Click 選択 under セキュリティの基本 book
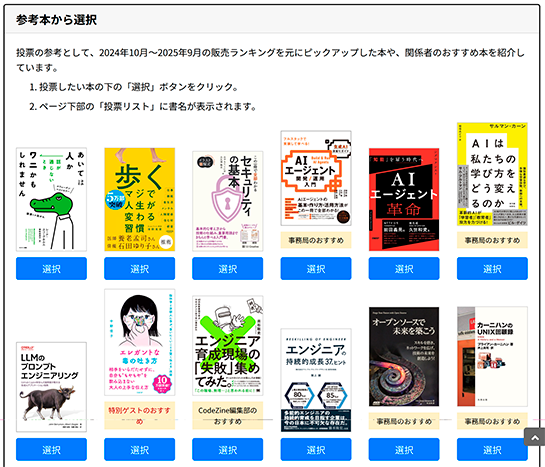Viewport: 545px width, 467px height. point(228,269)
